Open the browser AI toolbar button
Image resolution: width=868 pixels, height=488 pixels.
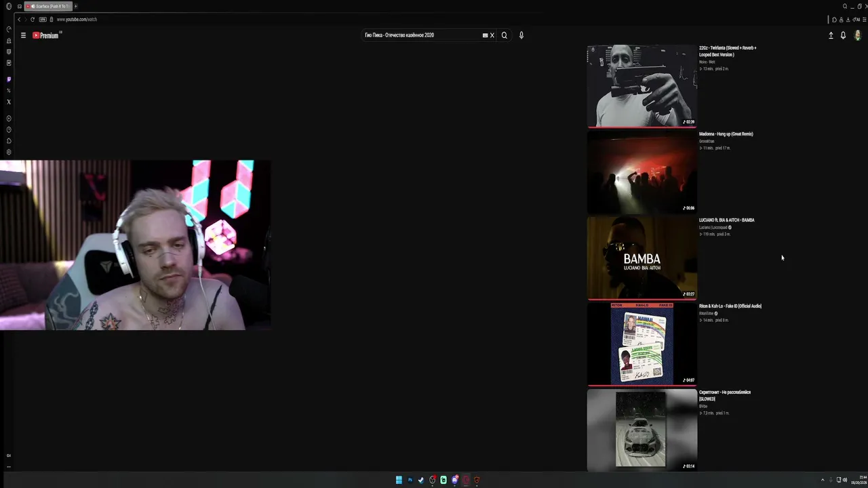pyautogui.click(x=857, y=20)
